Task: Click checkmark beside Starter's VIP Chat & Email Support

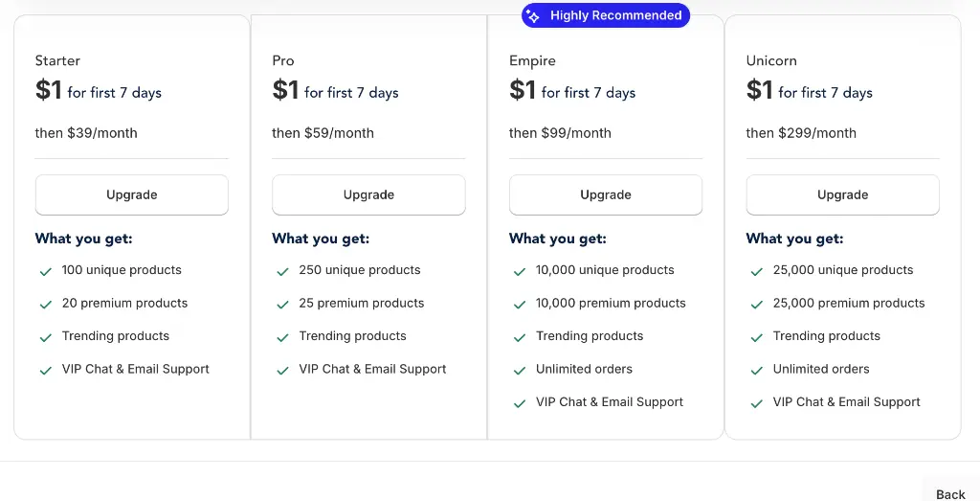Action: (45, 370)
